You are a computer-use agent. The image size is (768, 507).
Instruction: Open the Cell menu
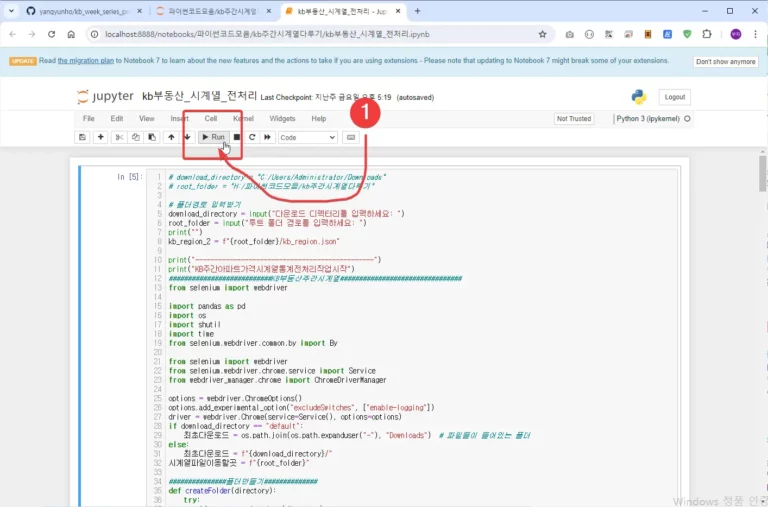point(211,119)
